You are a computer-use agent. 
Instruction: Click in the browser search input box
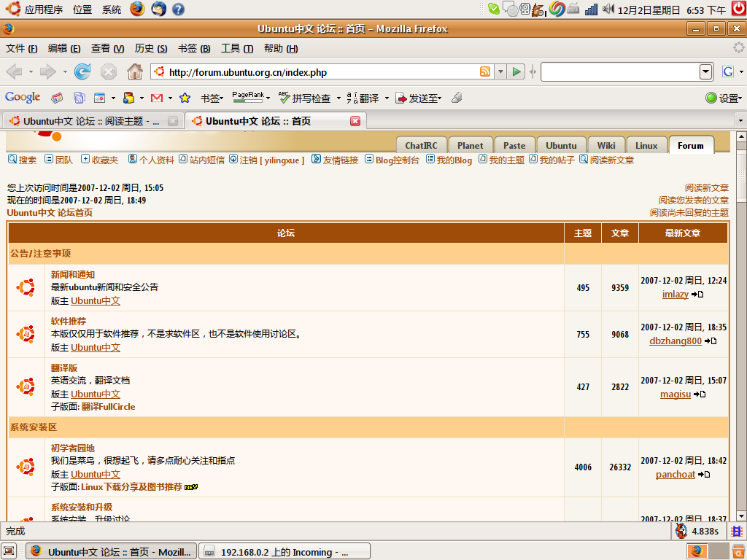pyautogui.click(x=620, y=72)
